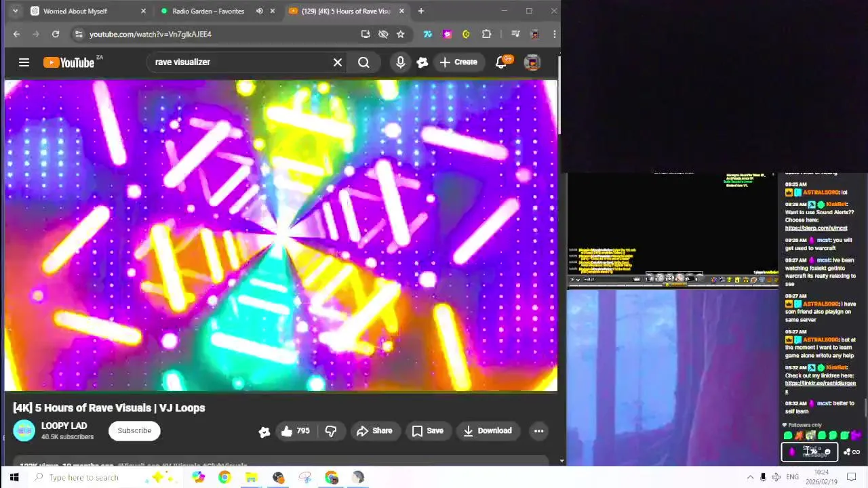Click the yellow circle extension icon
The image size is (868, 488).
(x=466, y=34)
